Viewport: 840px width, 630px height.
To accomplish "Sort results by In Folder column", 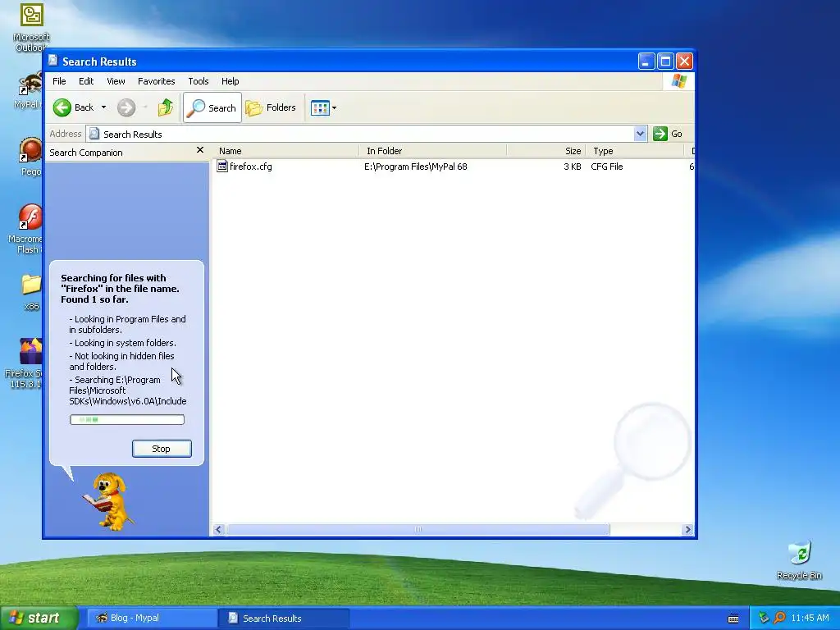I will pos(433,151).
